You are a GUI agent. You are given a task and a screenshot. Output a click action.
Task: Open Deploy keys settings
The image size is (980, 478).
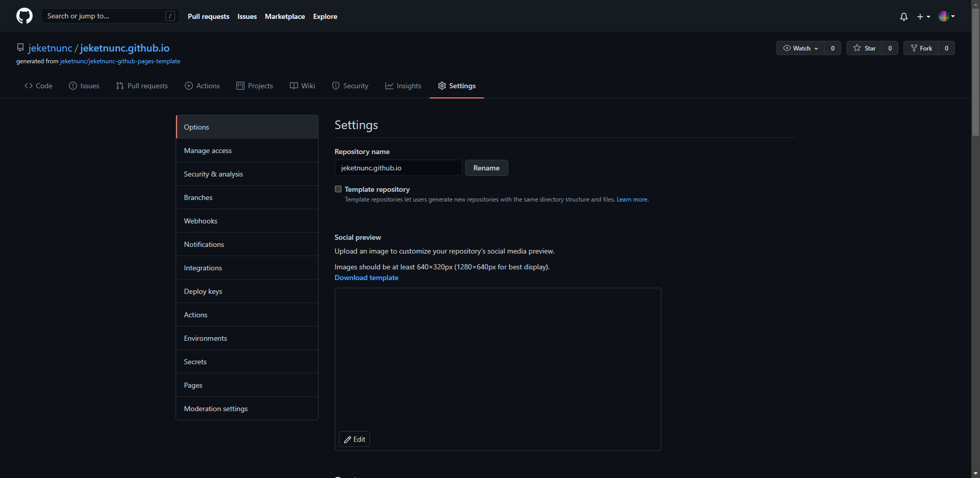(247, 291)
